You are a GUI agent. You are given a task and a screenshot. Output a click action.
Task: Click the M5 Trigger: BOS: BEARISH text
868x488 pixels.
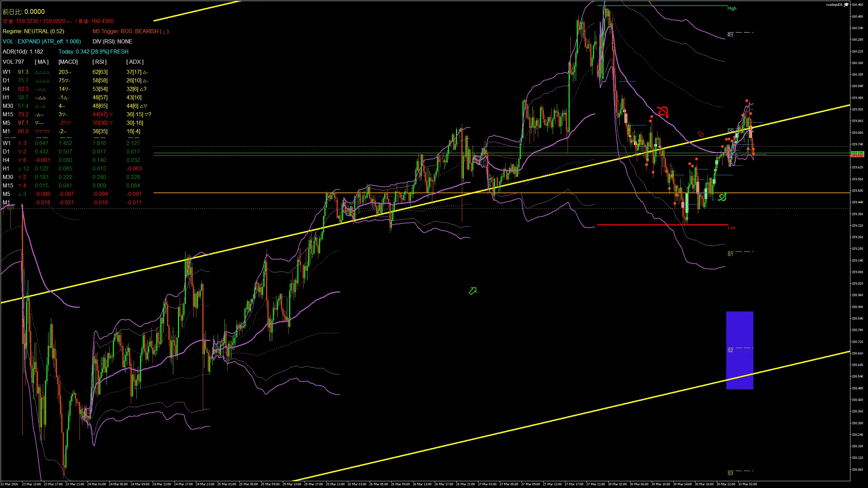131,31
